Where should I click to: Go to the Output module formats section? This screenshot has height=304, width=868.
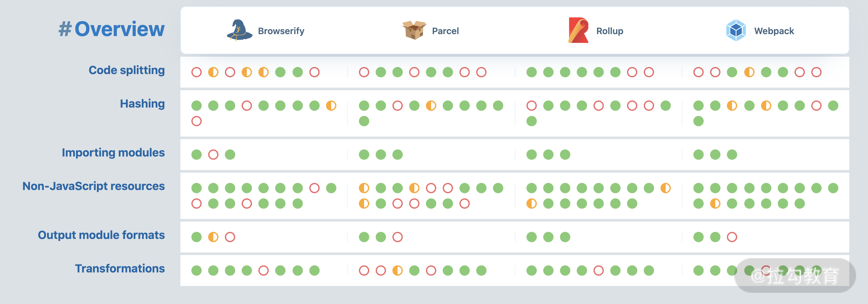pos(101,235)
